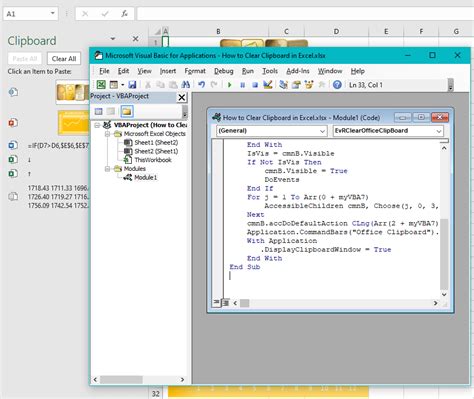The height and width of the screenshot is (399, 474).
Task: Close the Clipboard pane
Action: [x=135, y=39]
